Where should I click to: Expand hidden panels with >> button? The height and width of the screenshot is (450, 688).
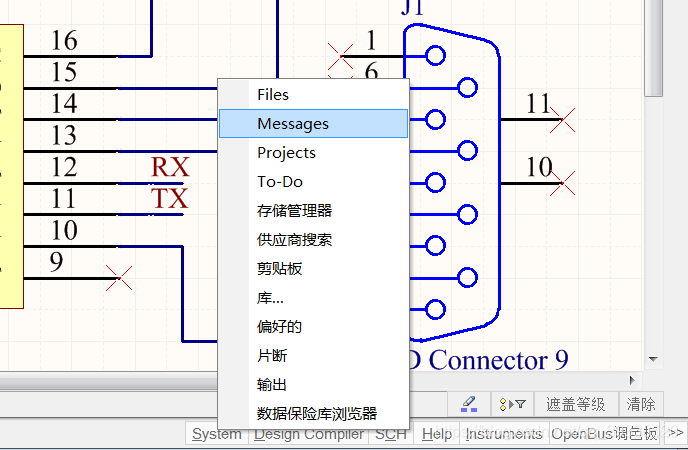675,433
